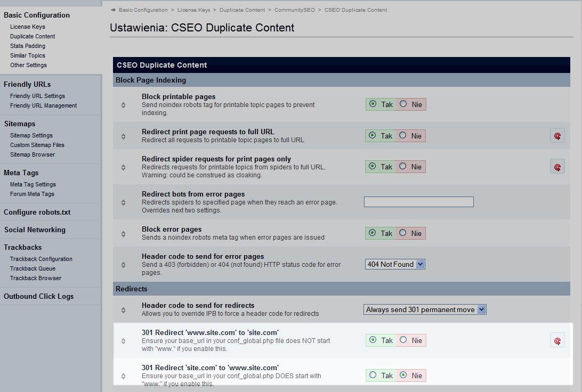
Task: Open Sitemap Browser link in sidebar
Action: tap(33, 154)
